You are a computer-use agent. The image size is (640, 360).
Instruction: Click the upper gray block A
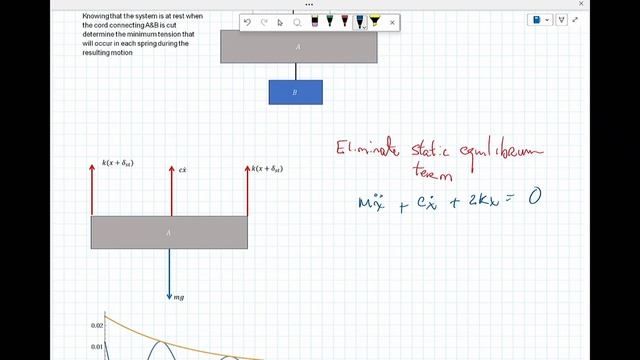coord(299,47)
